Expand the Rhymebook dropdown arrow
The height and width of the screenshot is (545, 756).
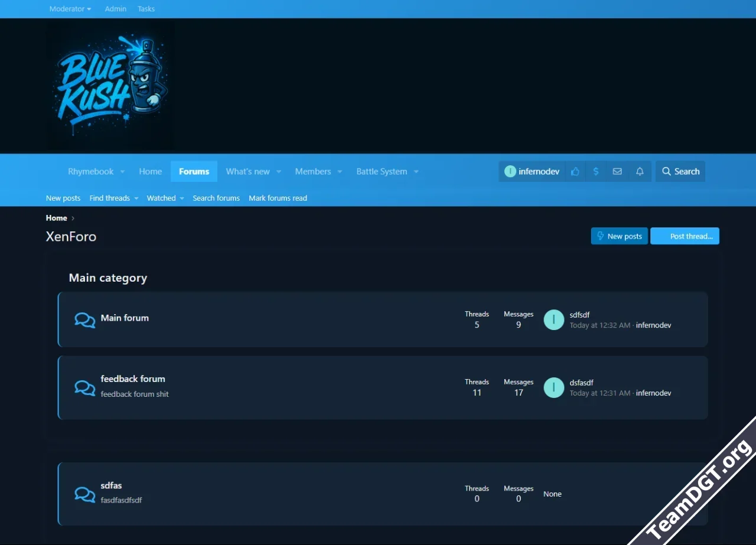pyautogui.click(x=122, y=172)
